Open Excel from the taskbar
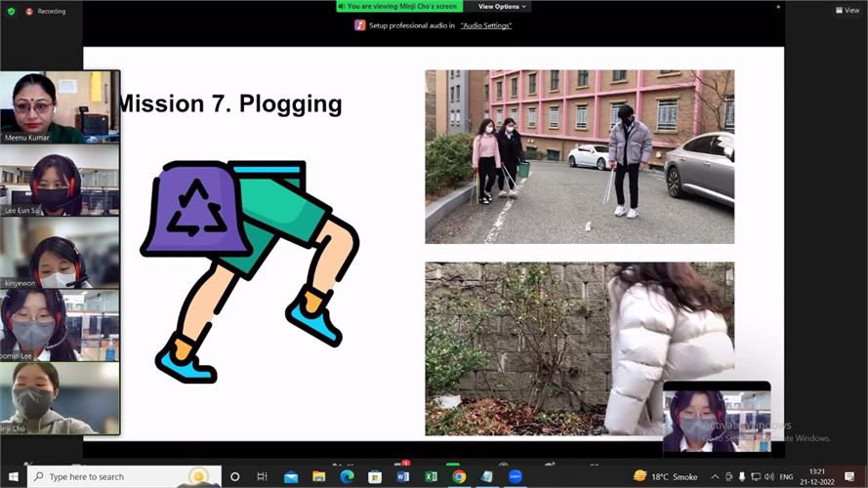Image resolution: width=868 pixels, height=488 pixels. 431,477
